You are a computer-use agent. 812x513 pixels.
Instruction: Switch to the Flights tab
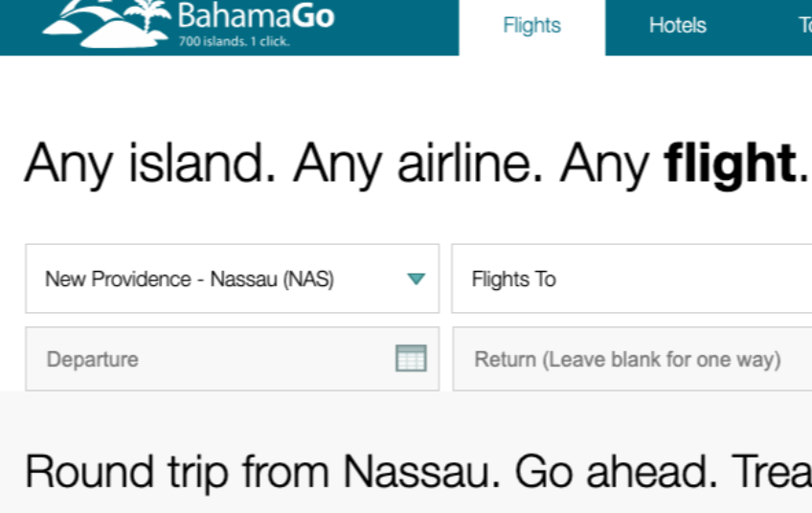(531, 26)
